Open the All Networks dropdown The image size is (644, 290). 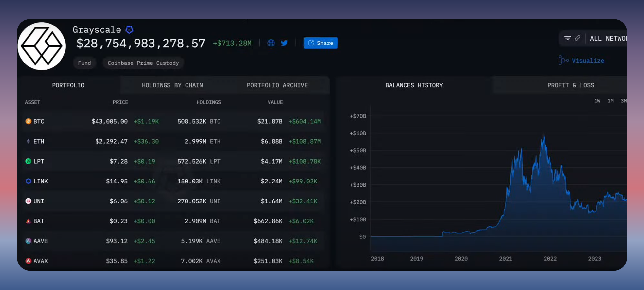608,38
